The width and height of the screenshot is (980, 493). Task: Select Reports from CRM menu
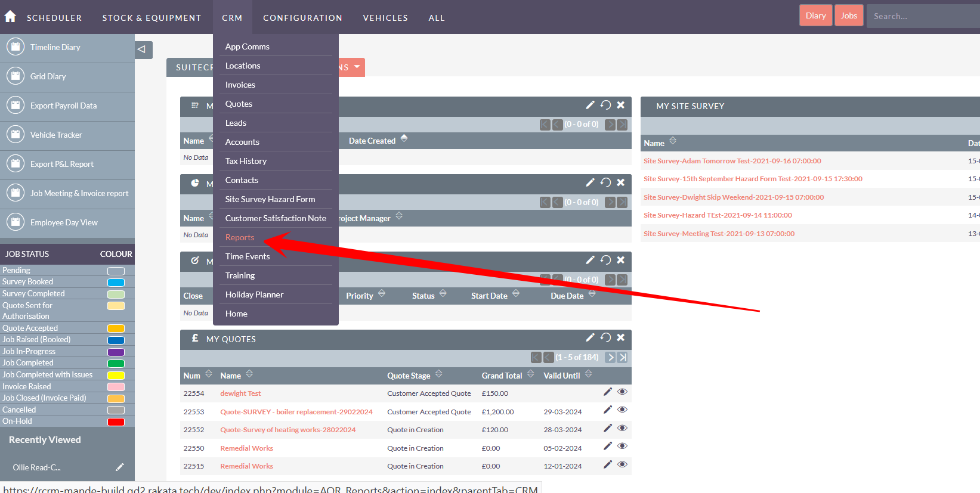pyautogui.click(x=240, y=237)
